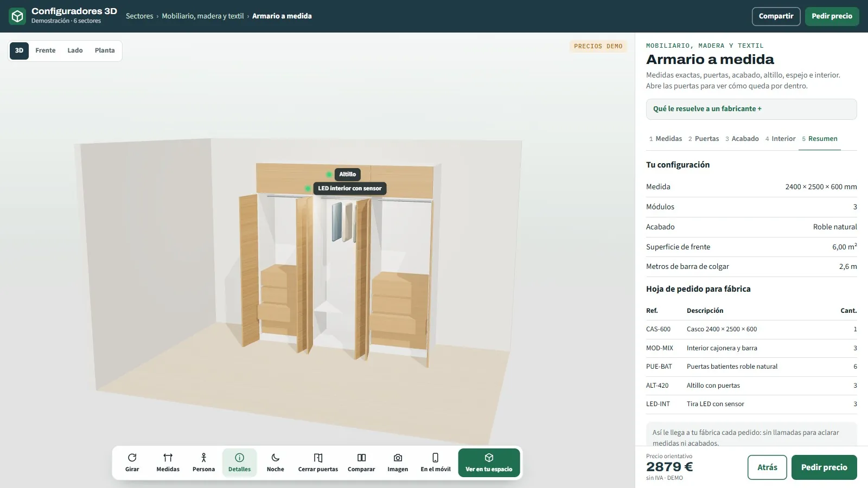Go to step 4 Interior
The height and width of the screenshot is (488, 868).
pos(781,139)
